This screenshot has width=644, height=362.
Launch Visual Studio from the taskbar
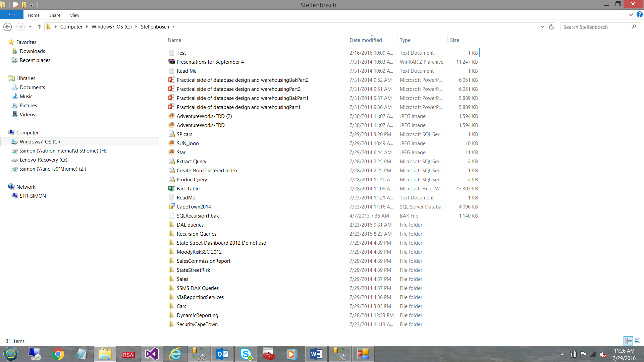click(x=152, y=354)
